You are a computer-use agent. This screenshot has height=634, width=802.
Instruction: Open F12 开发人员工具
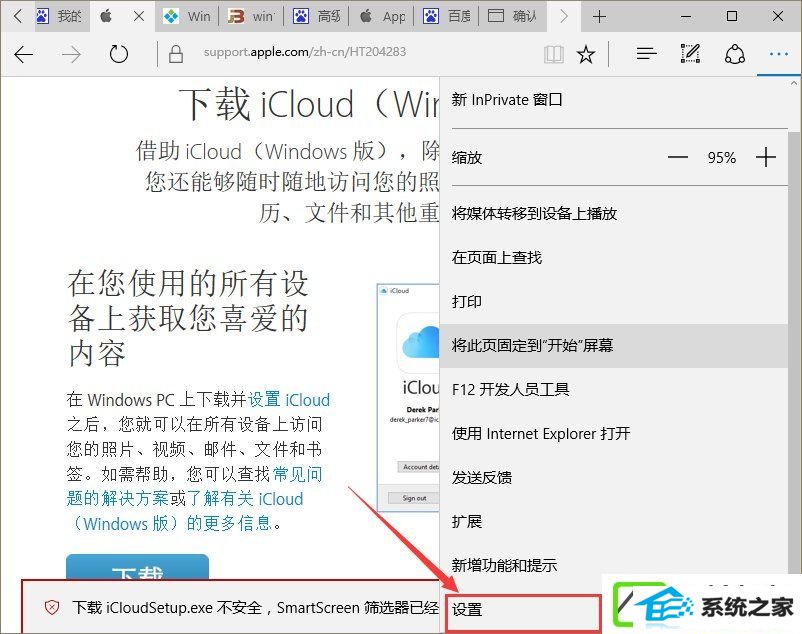pos(613,389)
